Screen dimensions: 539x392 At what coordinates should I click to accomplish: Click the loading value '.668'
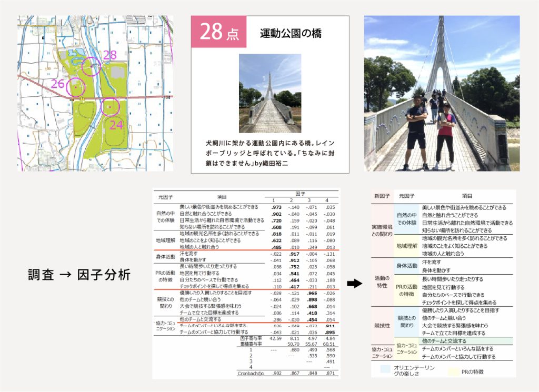click(x=312, y=306)
